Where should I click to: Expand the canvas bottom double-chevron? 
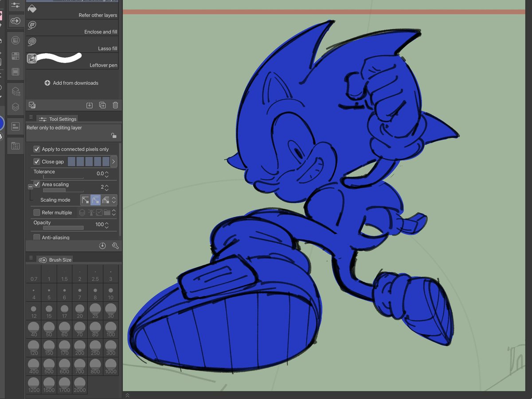coord(127,395)
